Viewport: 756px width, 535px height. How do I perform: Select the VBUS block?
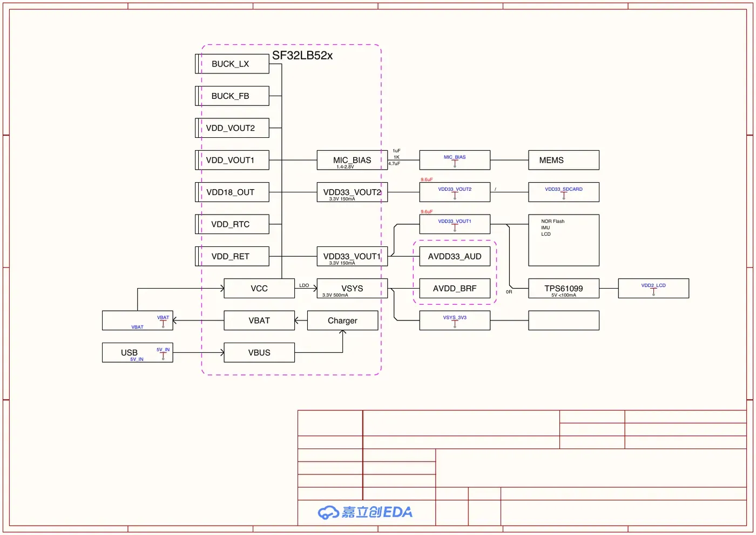tap(259, 353)
